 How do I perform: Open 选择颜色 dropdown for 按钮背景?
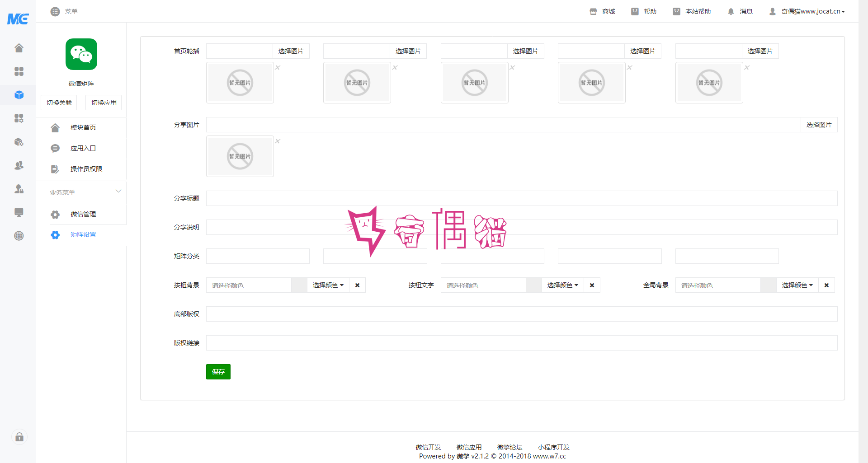328,285
